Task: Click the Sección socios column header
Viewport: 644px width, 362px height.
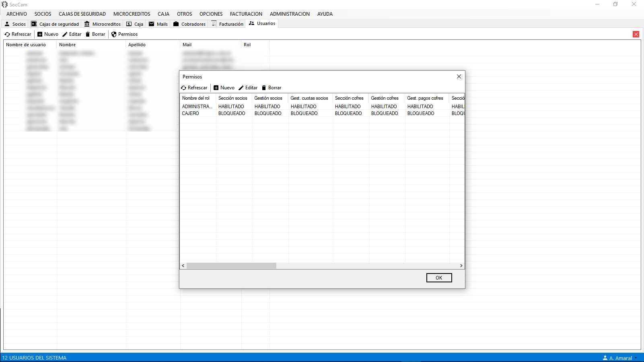Action: (234, 98)
